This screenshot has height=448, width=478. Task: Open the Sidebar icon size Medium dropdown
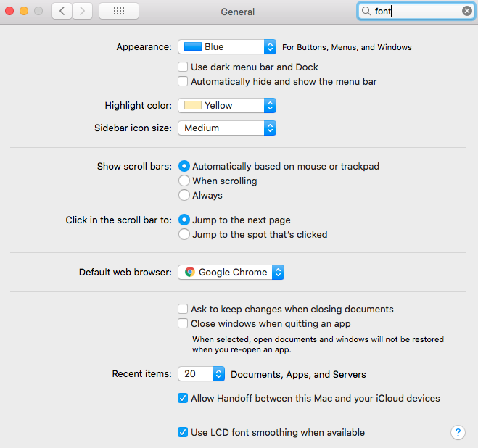tap(227, 128)
